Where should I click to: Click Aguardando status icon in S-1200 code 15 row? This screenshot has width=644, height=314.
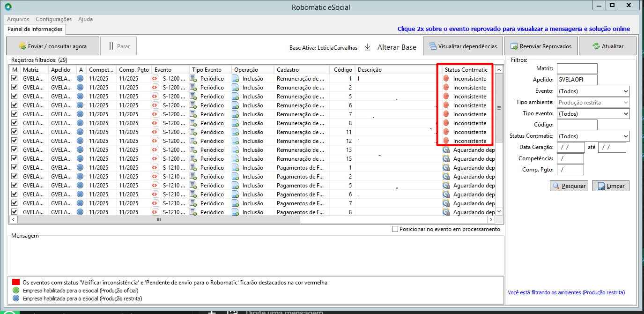[x=446, y=159]
